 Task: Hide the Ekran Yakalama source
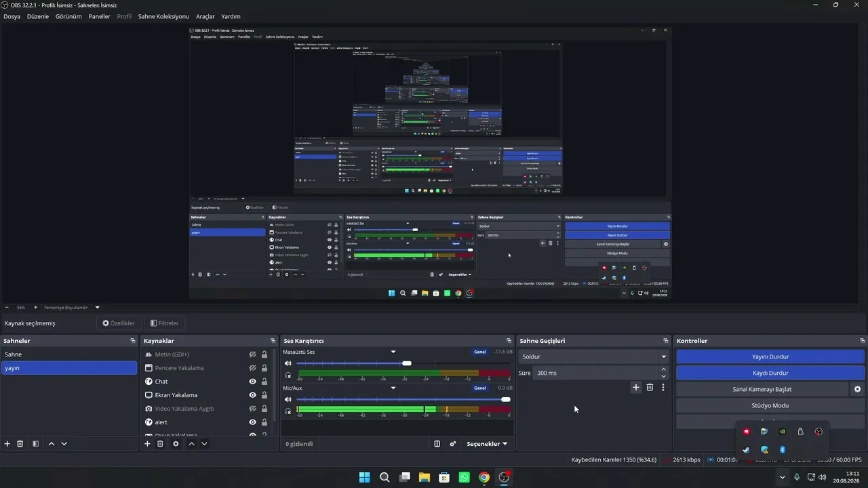pos(252,395)
